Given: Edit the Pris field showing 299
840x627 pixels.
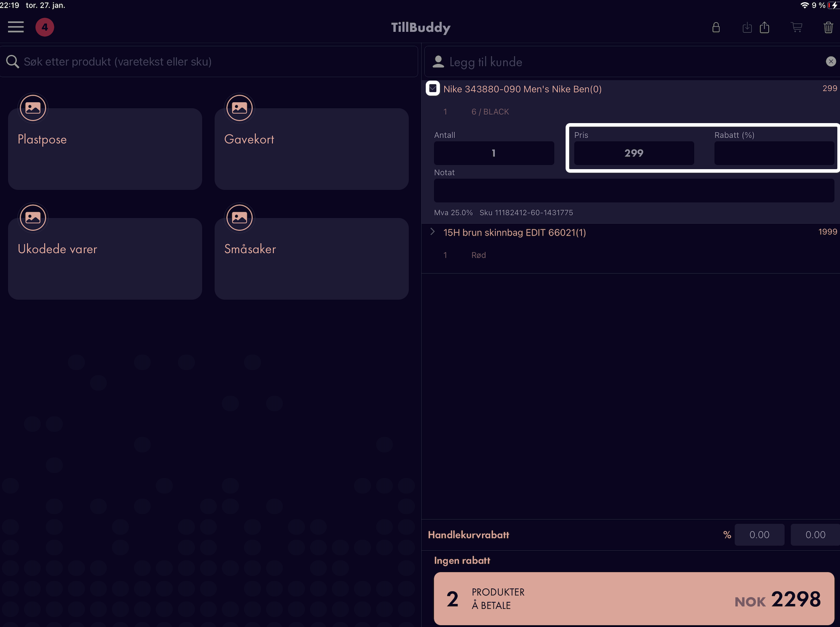Looking at the screenshot, I should point(634,153).
